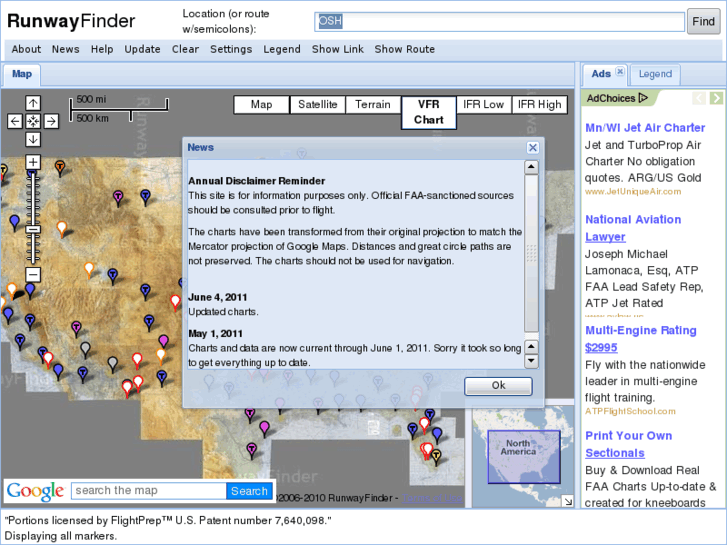Click the ATPFlightSchool.com link
Screen dimensions: 727x545
pyautogui.click(x=630, y=411)
